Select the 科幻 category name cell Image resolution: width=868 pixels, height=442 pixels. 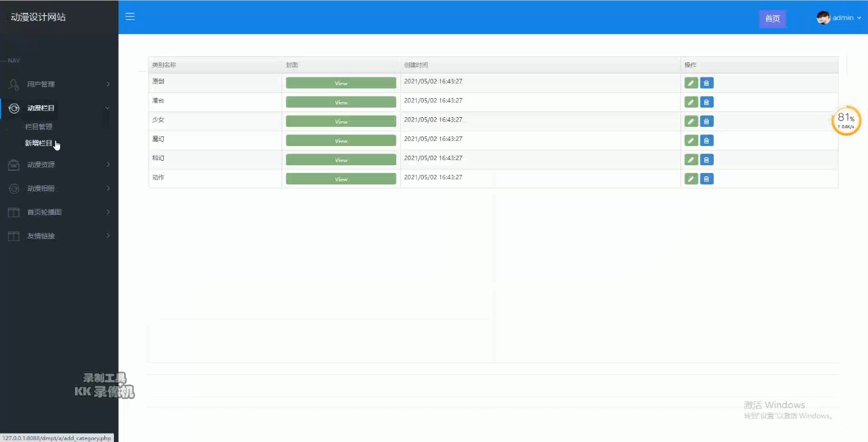coord(215,160)
